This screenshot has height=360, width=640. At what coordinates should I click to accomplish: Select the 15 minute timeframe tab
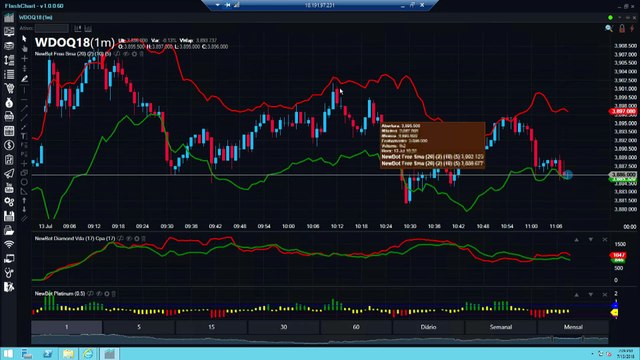211,327
